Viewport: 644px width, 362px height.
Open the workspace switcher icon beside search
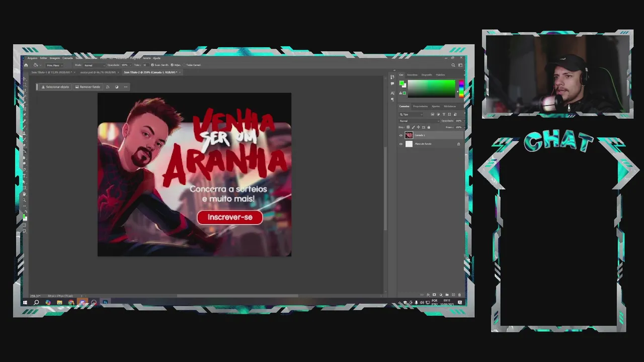click(x=460, y=65)
